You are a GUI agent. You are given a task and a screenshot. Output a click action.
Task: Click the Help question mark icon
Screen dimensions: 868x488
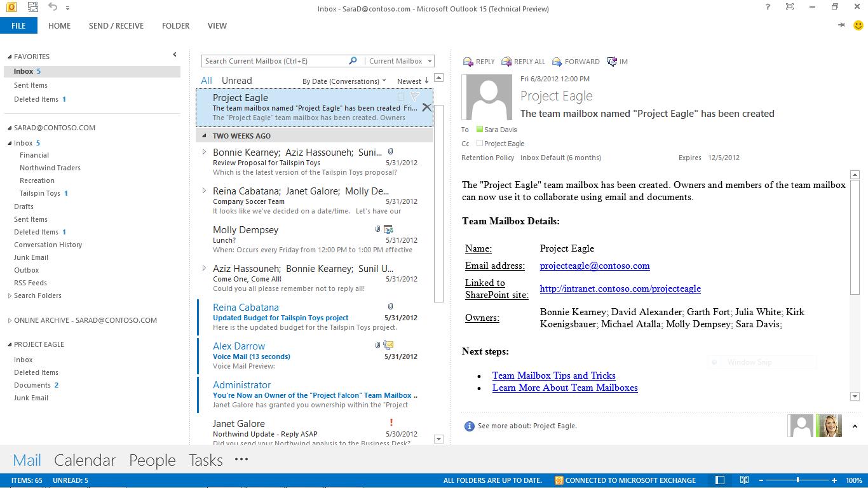pyautogui.click(x=768, y=7)
